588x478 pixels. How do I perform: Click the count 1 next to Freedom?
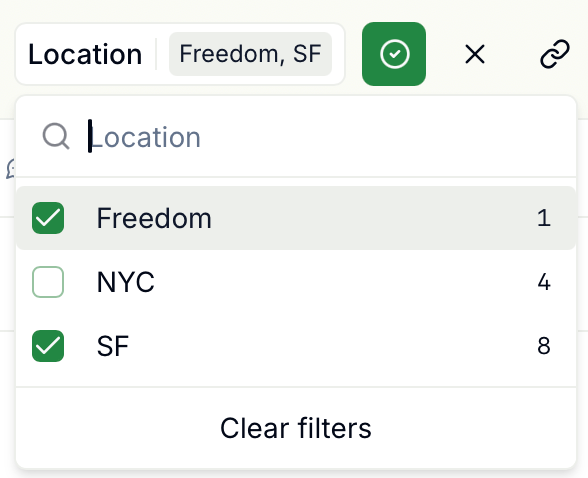point(544,218)
